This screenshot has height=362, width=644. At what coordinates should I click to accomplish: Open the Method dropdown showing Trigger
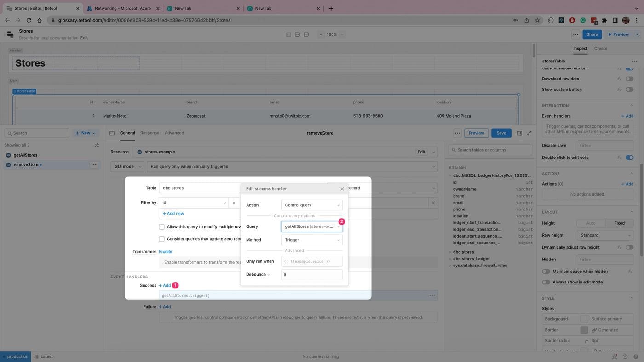pyautogui.click(x=311, y=240)
